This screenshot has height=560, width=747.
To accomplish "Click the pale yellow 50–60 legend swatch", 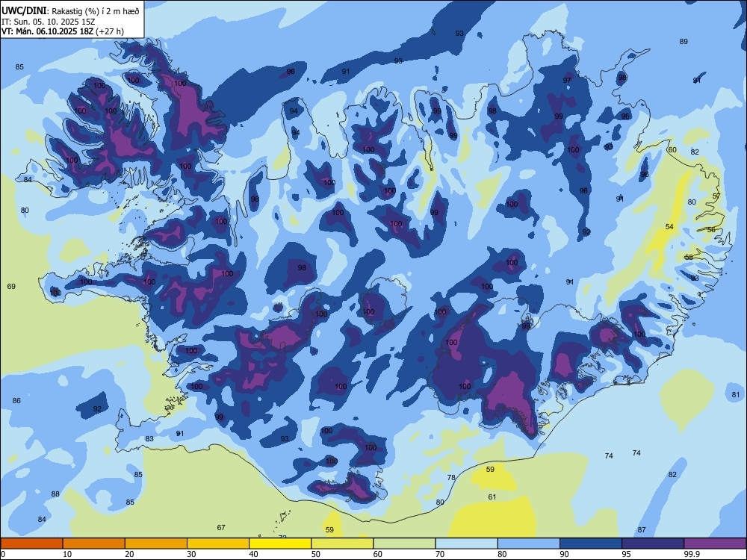I will tap(342, 544).
